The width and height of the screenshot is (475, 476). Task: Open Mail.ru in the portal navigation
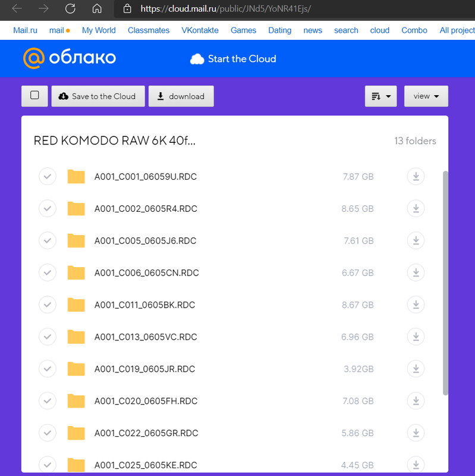(x=25, y=30)
